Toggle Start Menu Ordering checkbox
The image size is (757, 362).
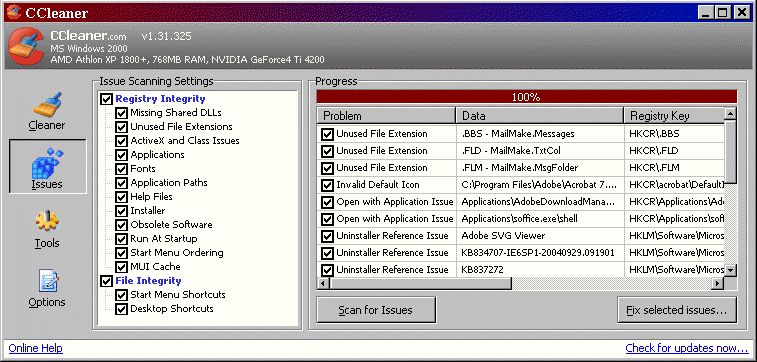point(121,253)
